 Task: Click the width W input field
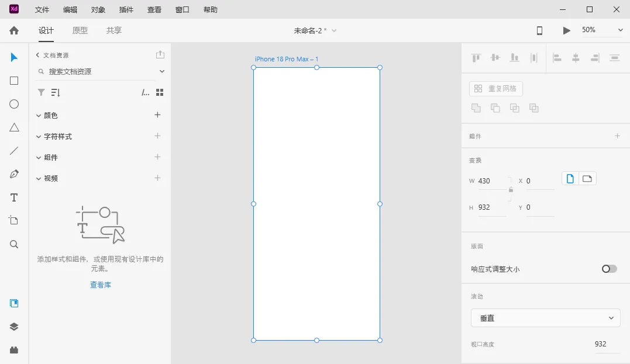(490, 181)
